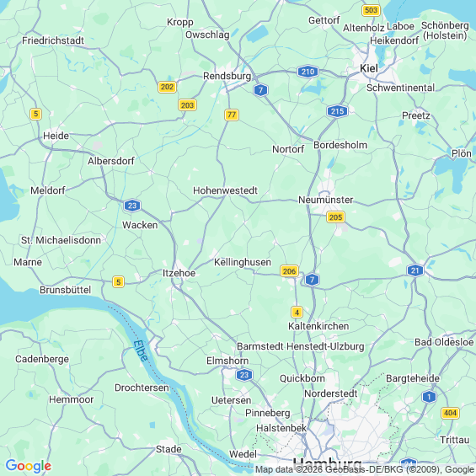Select the Neumünster city label
This screenshot has width=476, height=476.
pyautogui.click(x=326, y=200)
